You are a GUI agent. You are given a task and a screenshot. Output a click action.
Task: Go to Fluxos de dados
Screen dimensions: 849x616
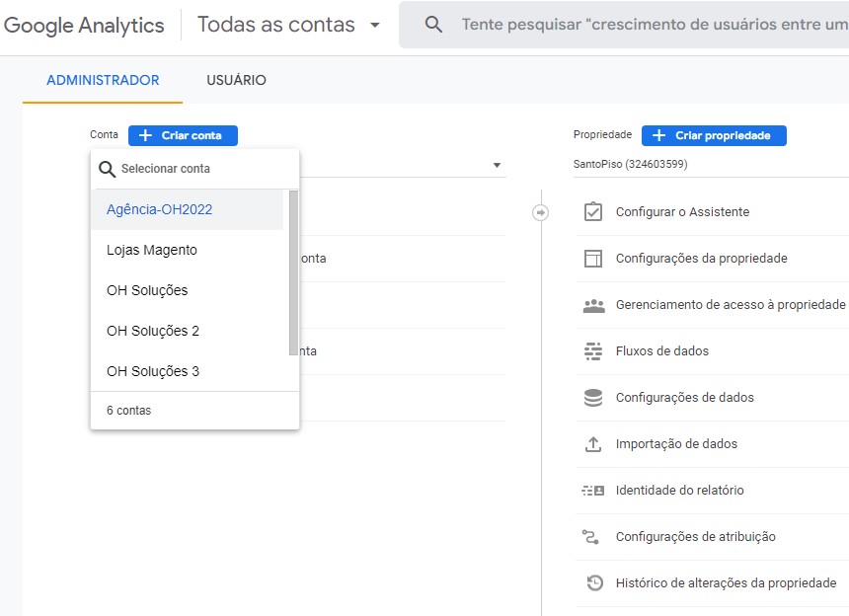point(712,351)
